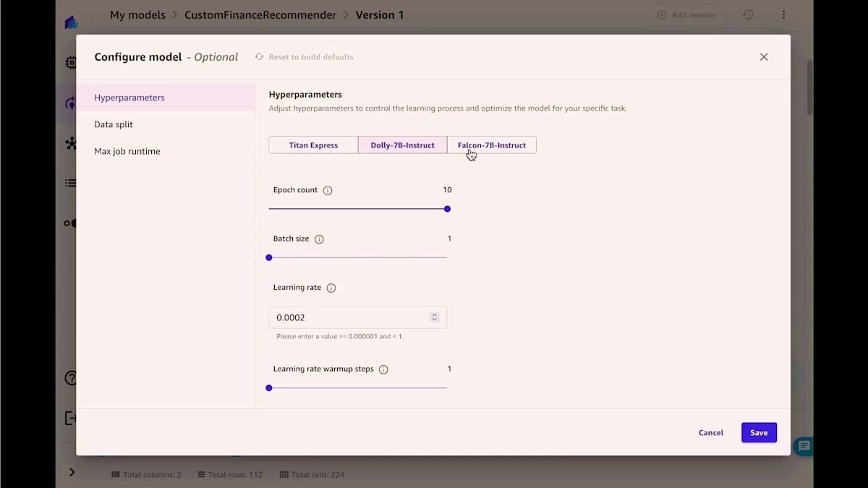Click the Learning rate input field
The width and height of the screenshot is (868, 488).
click(358, 317)
